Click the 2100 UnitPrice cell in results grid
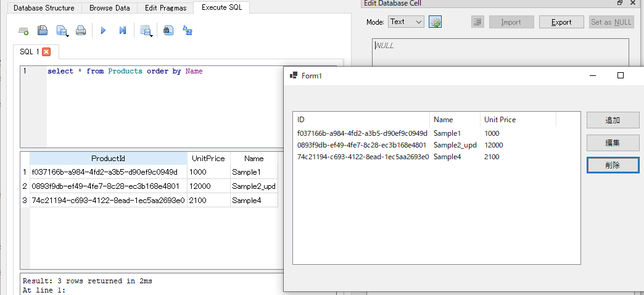Viewport: 644px width, 295px height. click(x=208, y=201)
